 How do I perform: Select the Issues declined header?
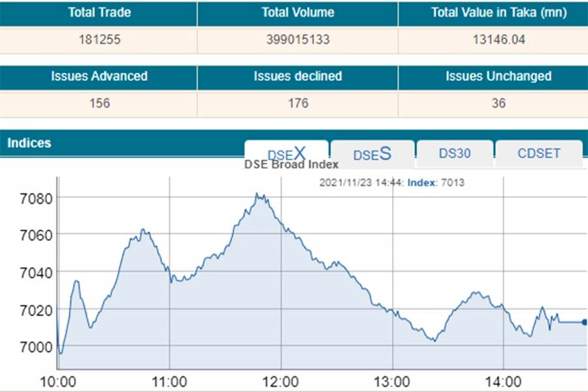[x=297, y=76]
